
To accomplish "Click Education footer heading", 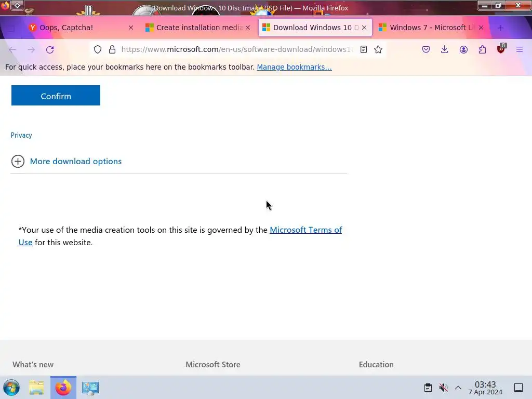I will click(x=376, y=364).
